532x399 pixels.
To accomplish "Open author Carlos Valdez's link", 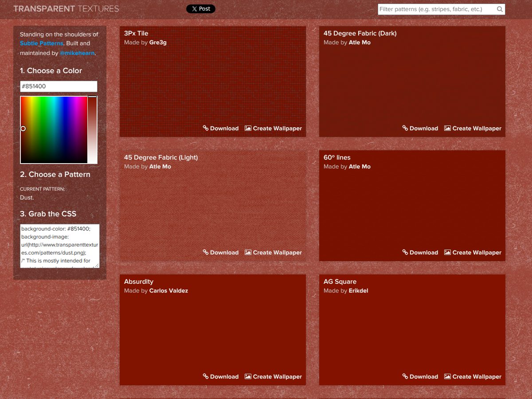I will coord(168,291).
